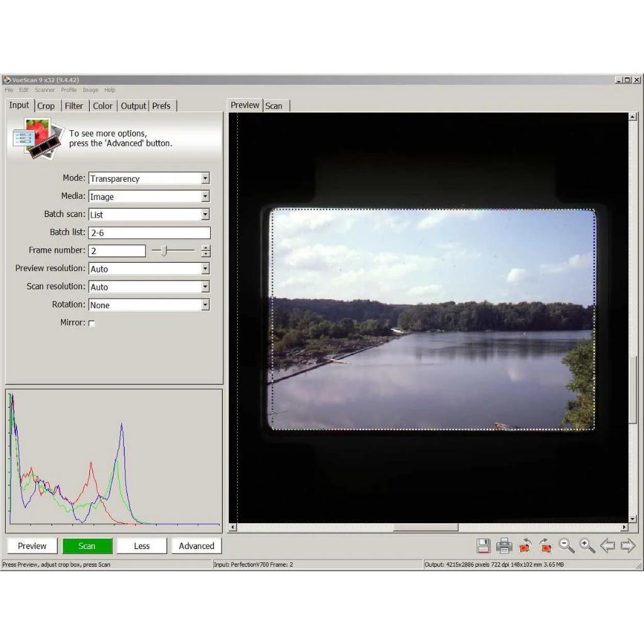644x644 pixels.
Task: Click the Frame number input field
Action: pos(117,251)
